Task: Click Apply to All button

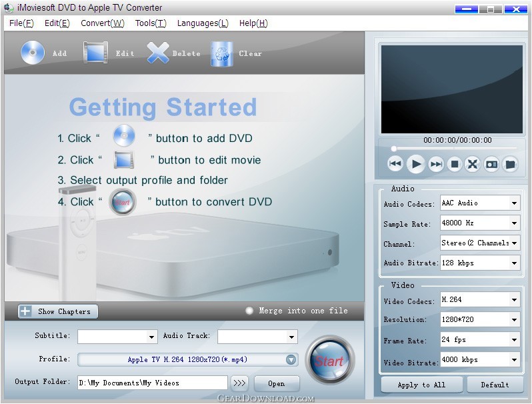Action: point(422,385)
